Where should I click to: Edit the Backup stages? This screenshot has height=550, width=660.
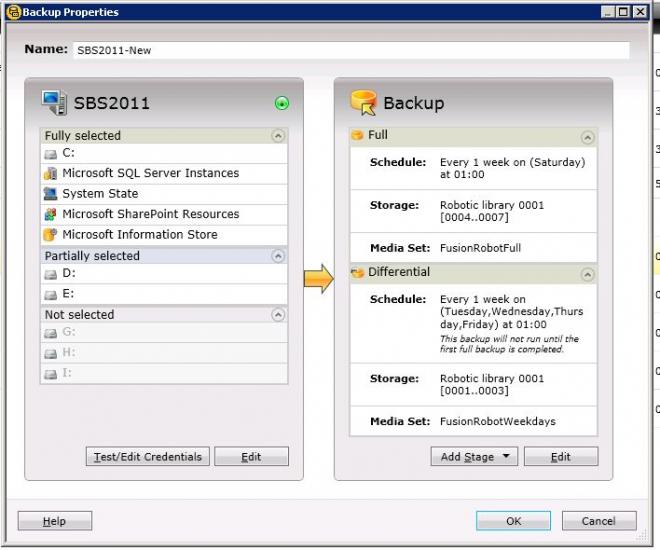point(561,457)
